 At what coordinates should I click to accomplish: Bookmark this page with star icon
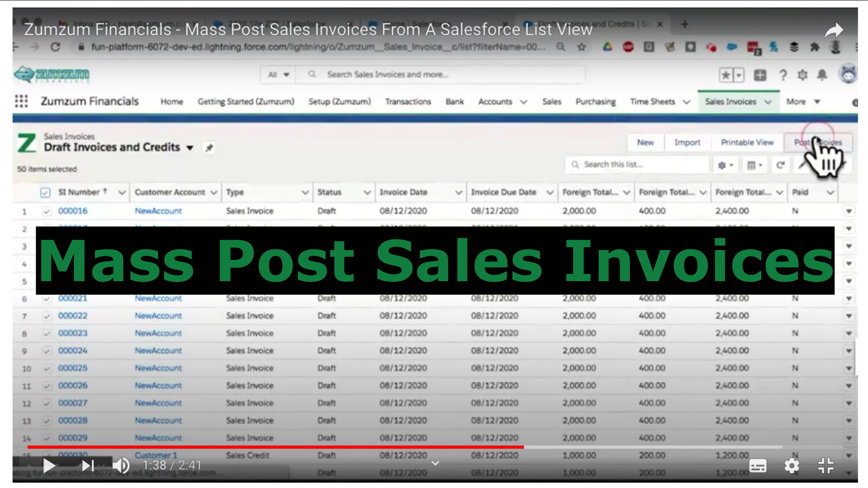click(582, 47)
